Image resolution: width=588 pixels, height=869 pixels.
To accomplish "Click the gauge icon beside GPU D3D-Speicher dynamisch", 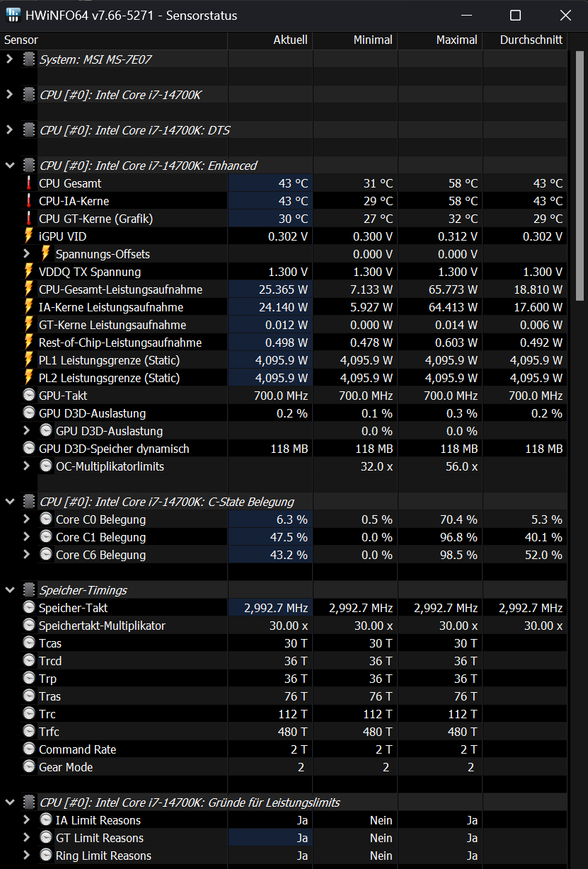I will 29,449.
